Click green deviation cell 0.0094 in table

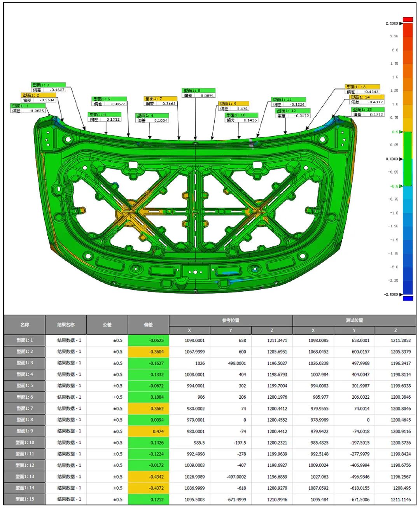tap(149, 420)
